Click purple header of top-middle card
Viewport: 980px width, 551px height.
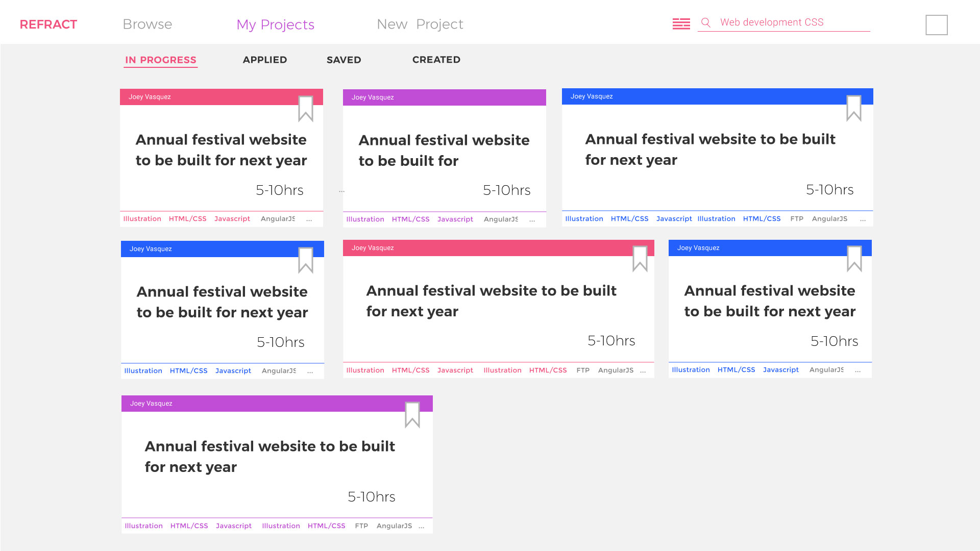(444, 97)
